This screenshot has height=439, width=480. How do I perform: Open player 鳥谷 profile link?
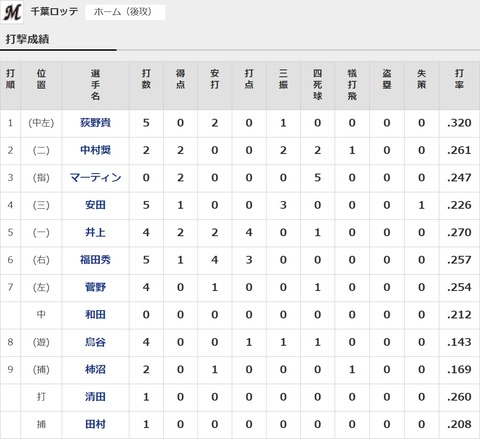(95, 342)
